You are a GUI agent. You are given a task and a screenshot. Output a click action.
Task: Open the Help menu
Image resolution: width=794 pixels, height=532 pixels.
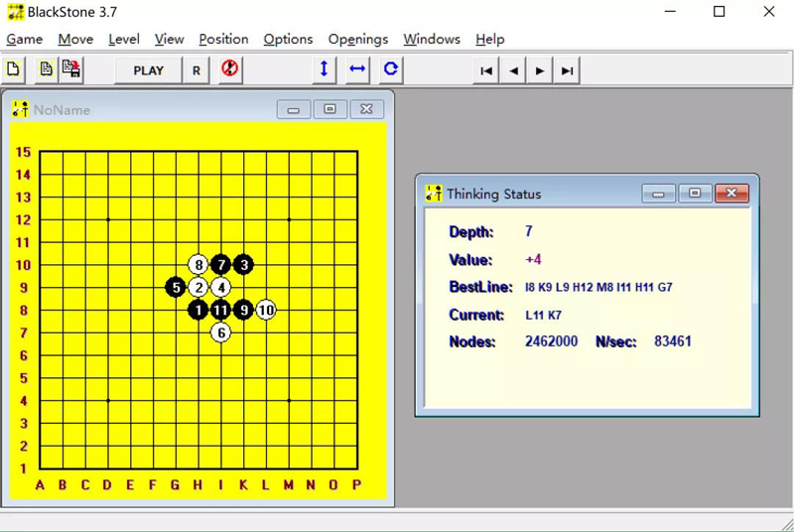tap(490, 40)
